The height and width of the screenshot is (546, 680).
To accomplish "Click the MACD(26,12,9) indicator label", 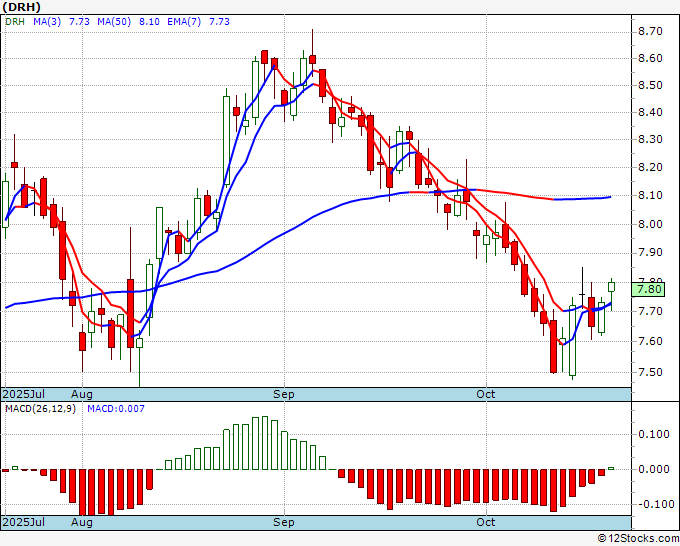I will coord(40,409).
